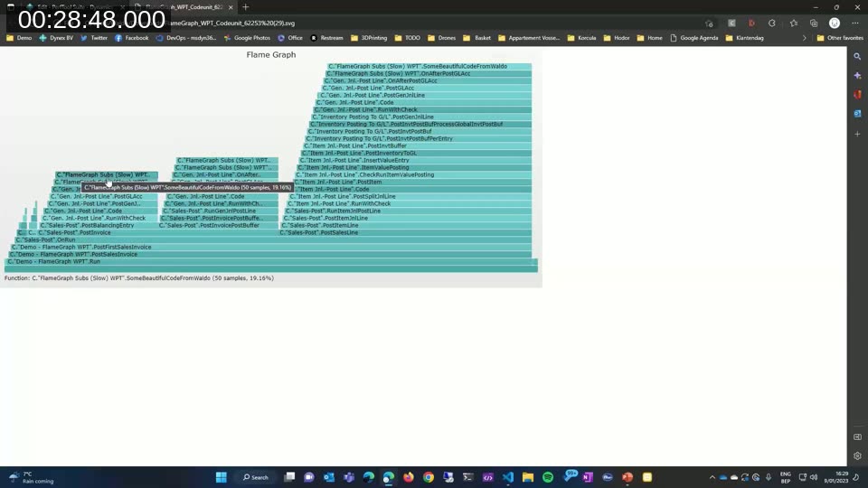Screen dimensions: 868x488
Task: Click the "Item Jnl.-Post Line".InsertValueEntry frame
Action: [415, 161]
